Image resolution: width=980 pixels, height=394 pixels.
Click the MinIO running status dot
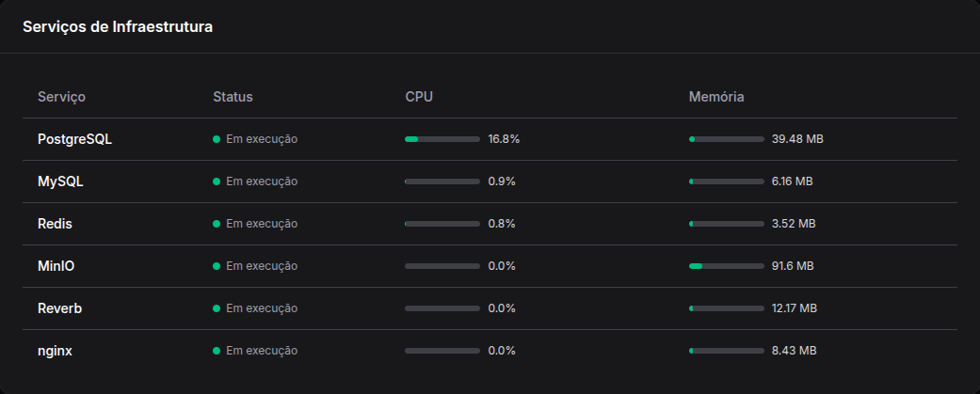click(x=217, y=266)
